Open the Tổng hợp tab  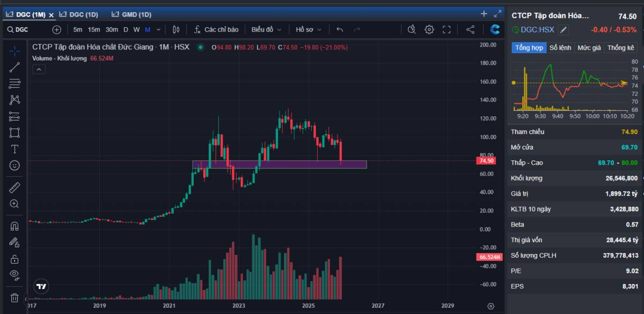tap(529, 48)
